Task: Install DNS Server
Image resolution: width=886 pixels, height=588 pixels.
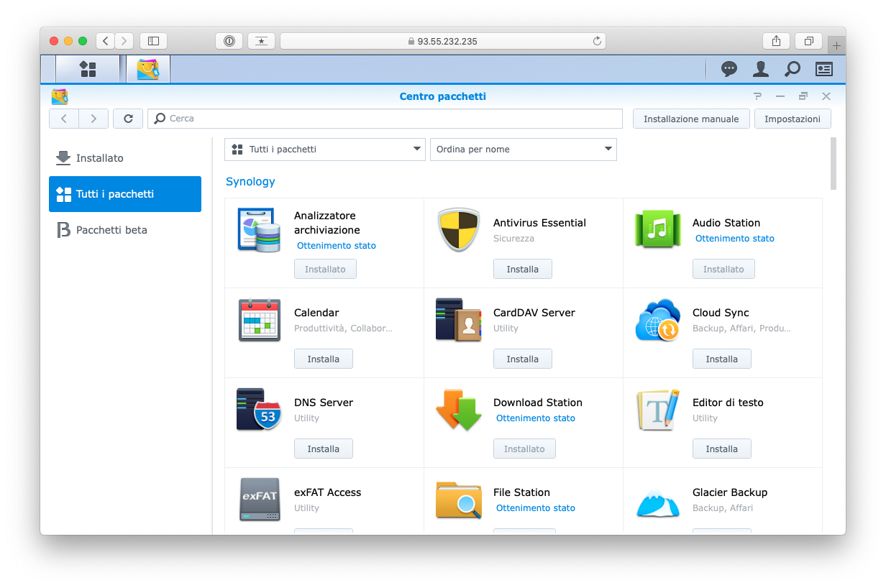Action: [x=324, y=449]
